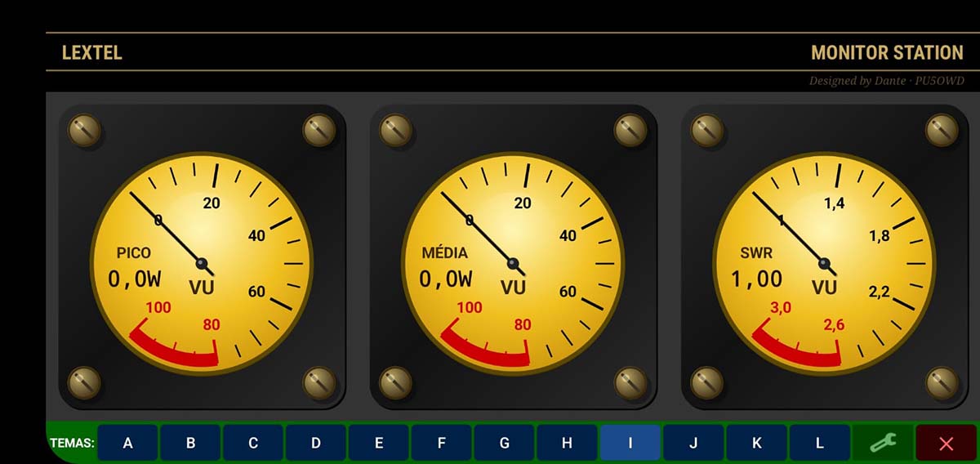
Task: Click the MONITOR STATION heading
Action: (x=887, y=53)
